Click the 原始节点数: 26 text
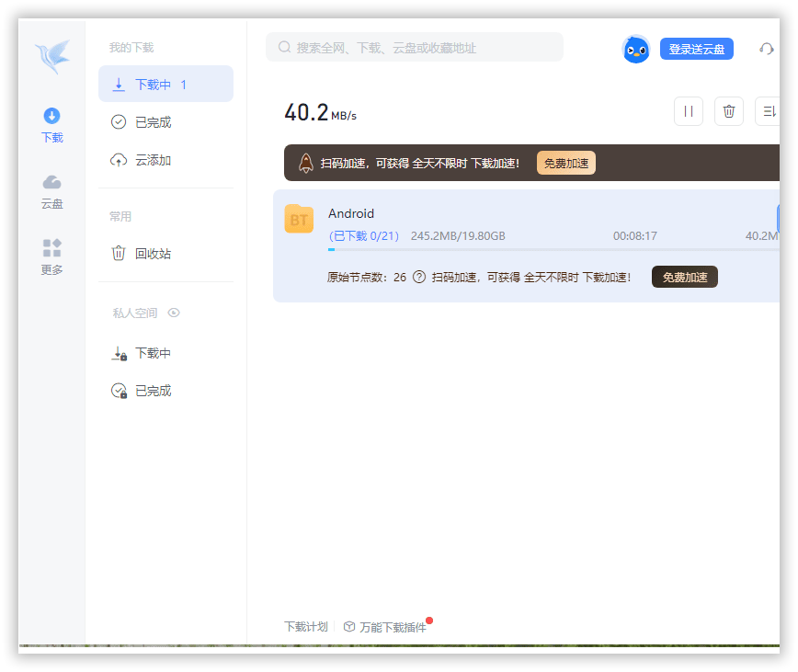 tap(367, 278)
